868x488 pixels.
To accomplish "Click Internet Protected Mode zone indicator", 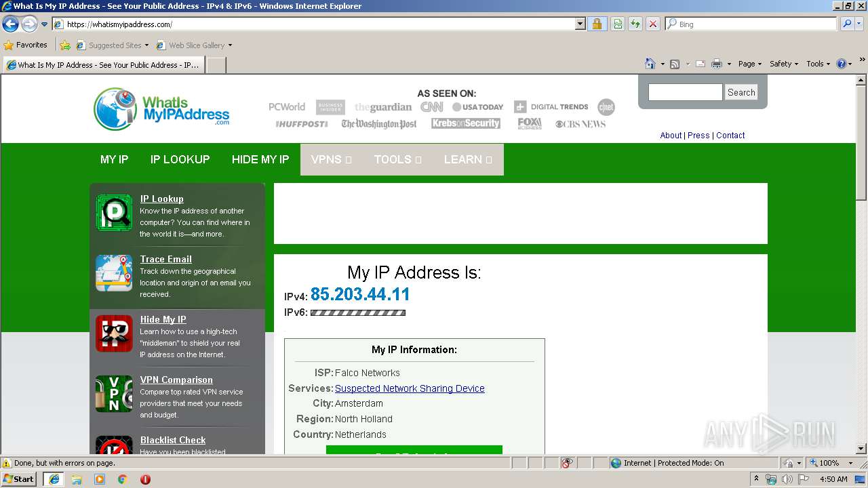I will click(x=667, y=463).
